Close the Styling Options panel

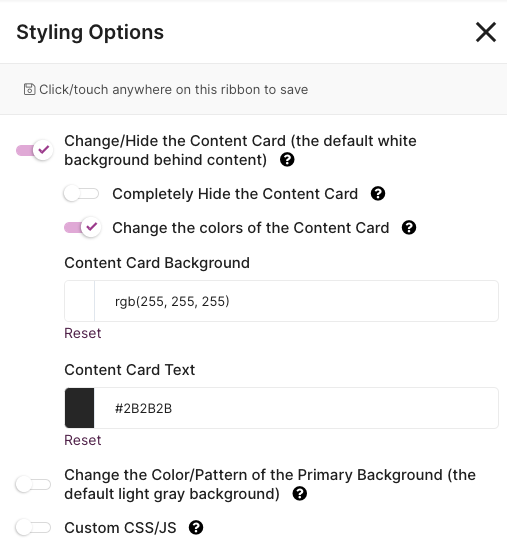485,32
